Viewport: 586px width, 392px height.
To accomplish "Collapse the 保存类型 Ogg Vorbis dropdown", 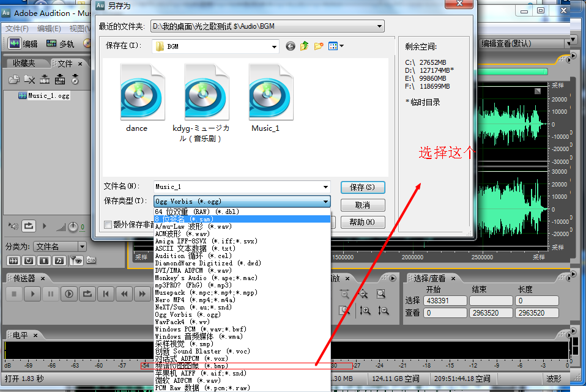I will coord(326,201).
